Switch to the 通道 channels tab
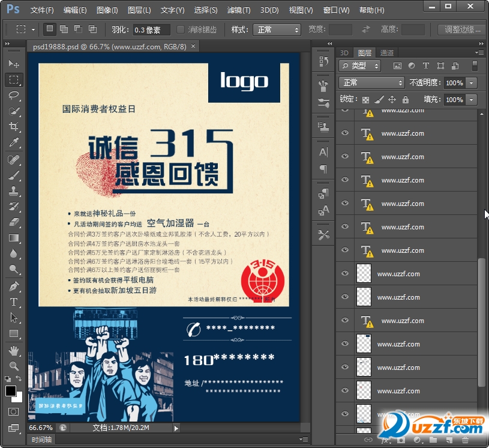The image size is (489, 448). tap(387, 53)
